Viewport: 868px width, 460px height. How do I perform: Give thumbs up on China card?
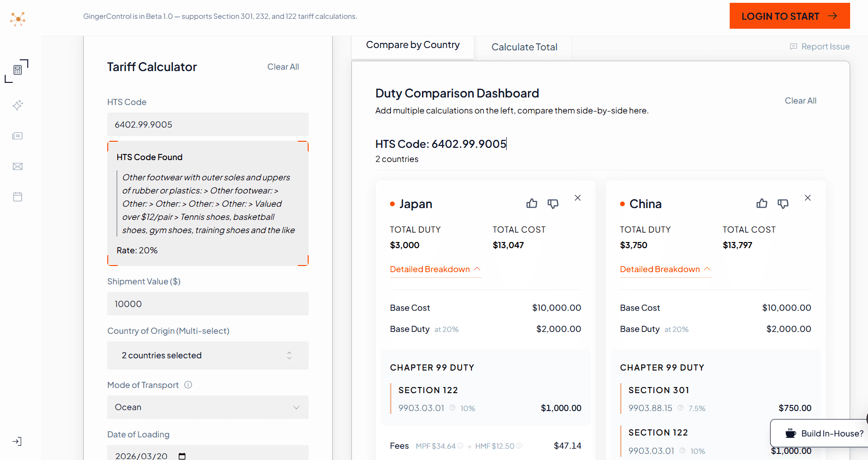click(x=762, y=203)
